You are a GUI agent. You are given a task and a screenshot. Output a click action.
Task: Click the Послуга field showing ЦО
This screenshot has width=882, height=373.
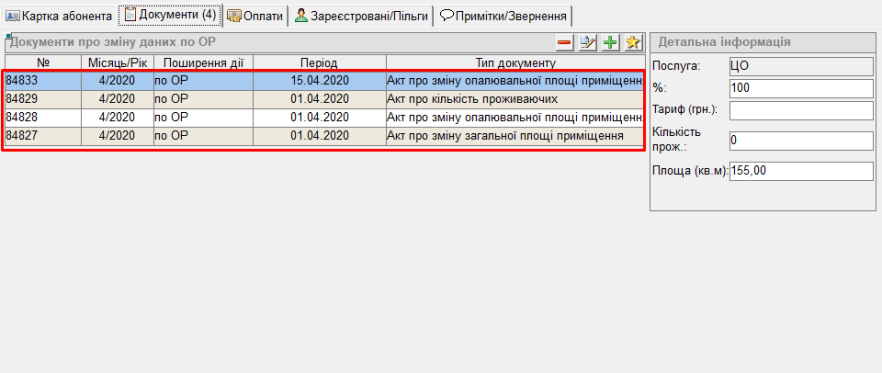[801, 66]
